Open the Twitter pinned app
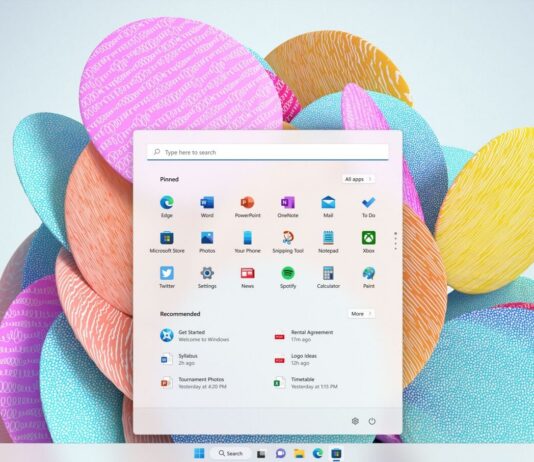Image resolution: width=534 pixels, height=462 pixels. pos(167,277)
